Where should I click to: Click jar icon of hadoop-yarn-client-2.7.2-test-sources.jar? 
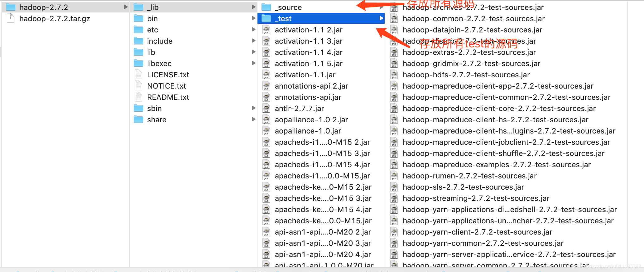(x=394, y=232)
